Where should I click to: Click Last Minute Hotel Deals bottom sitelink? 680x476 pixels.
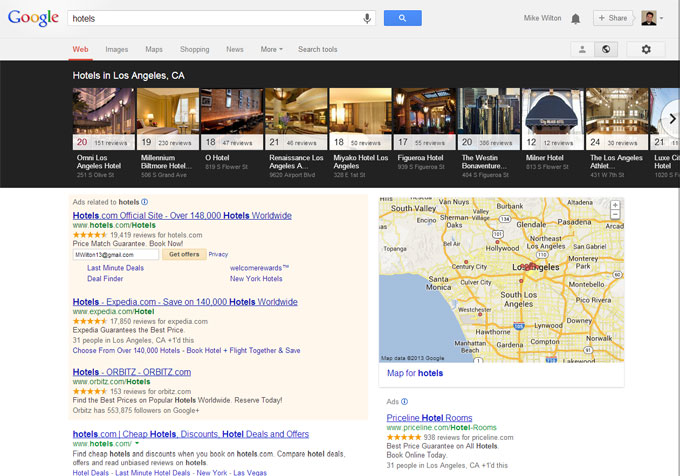pyautogui.click(x=153, y=472)
